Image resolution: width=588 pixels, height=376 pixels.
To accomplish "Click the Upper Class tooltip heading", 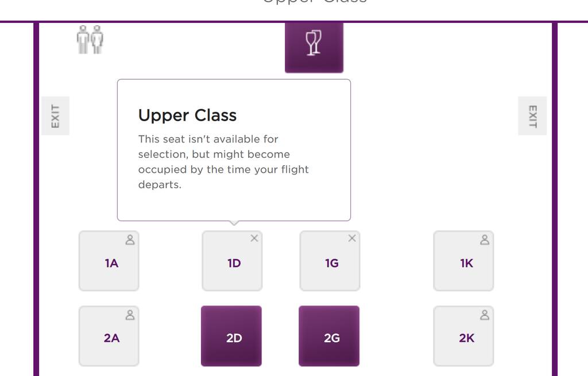I will [x=188, y=115].
